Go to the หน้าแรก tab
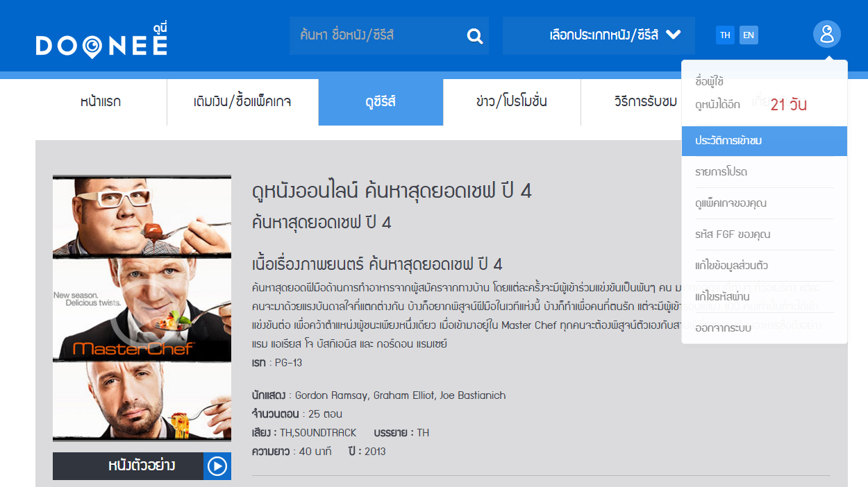868x487 pixels. coord(101,102)
